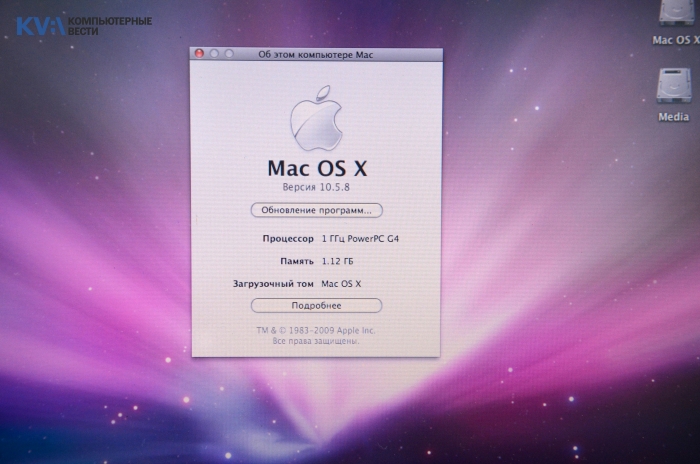Click the Версия 10.5.8 version text
This screenshot has height=464, width=700.
coord(316,187)
